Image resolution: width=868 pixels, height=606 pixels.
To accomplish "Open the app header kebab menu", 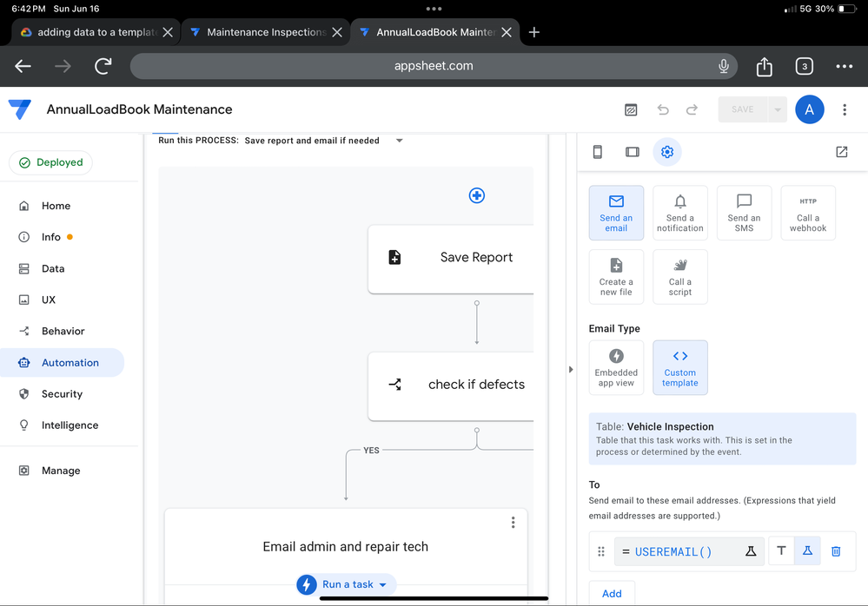I will point(845,109).
